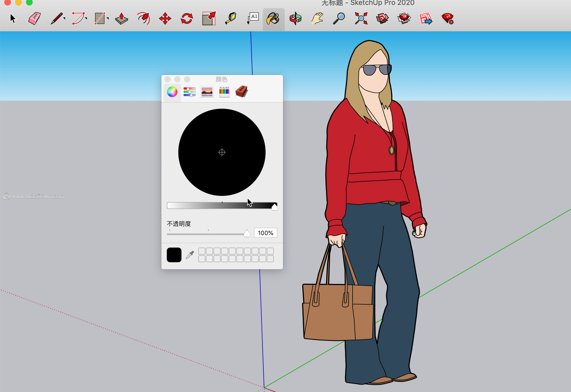
Task: Switch to the brick materials tab
Action: pyautogui.click(x=241, y=91)
